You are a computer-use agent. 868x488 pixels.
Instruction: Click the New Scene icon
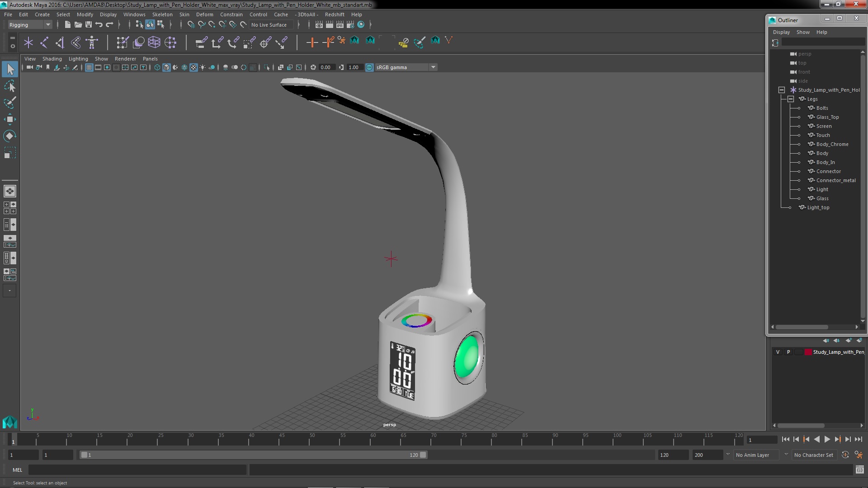click(67, 25)
